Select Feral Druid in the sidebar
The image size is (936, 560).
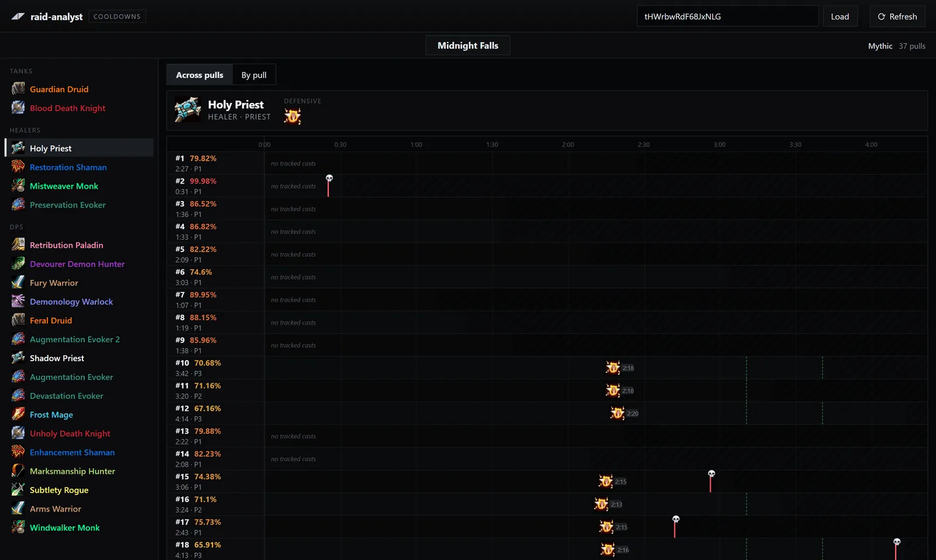(x=79, y=320)
